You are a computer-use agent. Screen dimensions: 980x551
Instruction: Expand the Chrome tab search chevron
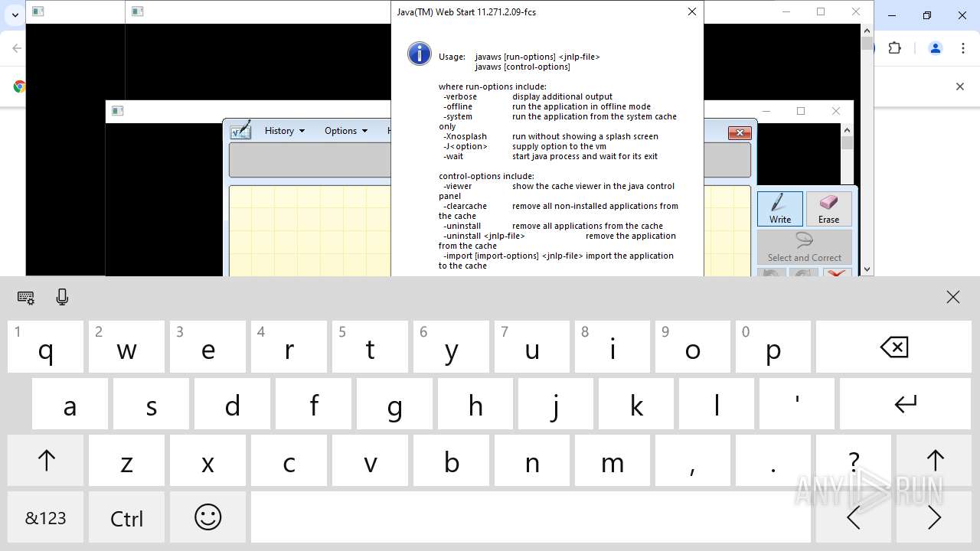click(x=15, y=15)
